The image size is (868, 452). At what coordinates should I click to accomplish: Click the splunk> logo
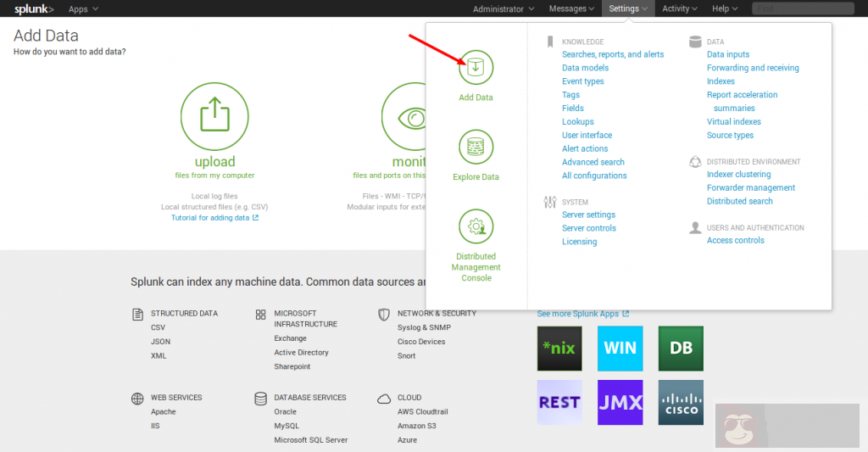point(34,8)
